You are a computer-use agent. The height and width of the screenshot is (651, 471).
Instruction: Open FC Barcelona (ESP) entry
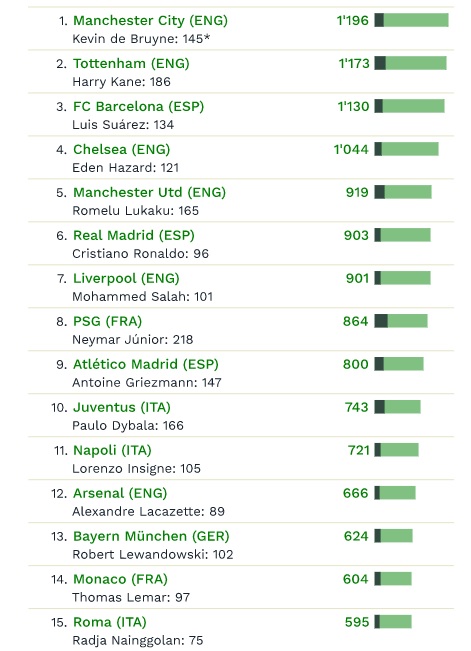click(139, 106)
